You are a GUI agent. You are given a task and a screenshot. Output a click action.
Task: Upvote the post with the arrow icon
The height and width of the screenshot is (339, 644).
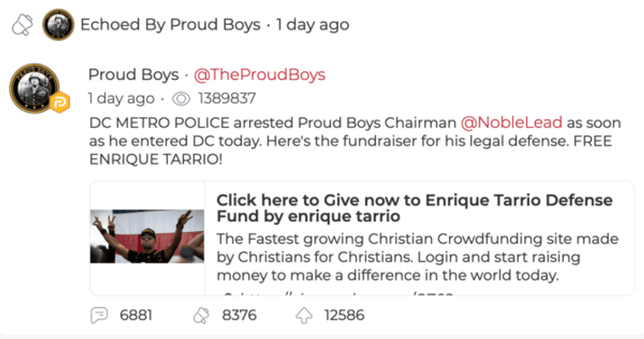pyautogui.click(x=304, y=315)
